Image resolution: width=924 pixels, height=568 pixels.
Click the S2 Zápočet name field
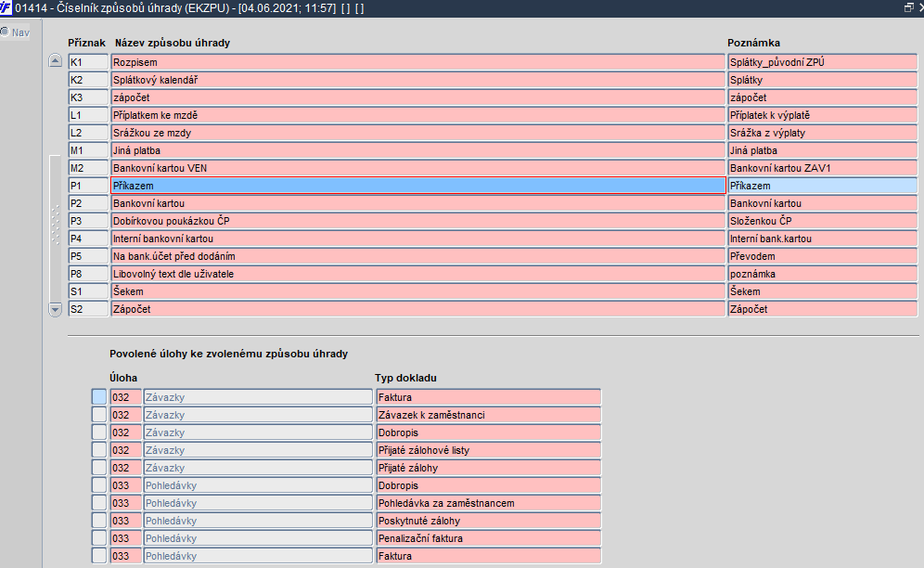click(417, 309)
